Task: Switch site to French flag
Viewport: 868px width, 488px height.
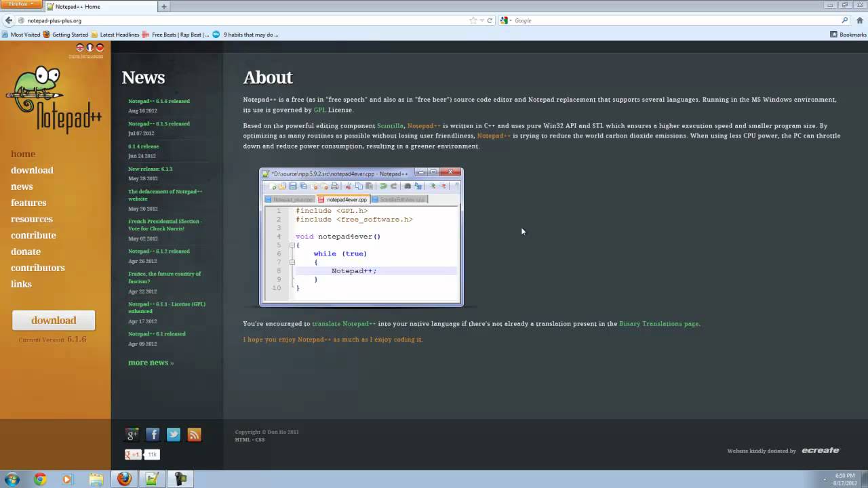Action: (90, 47)
